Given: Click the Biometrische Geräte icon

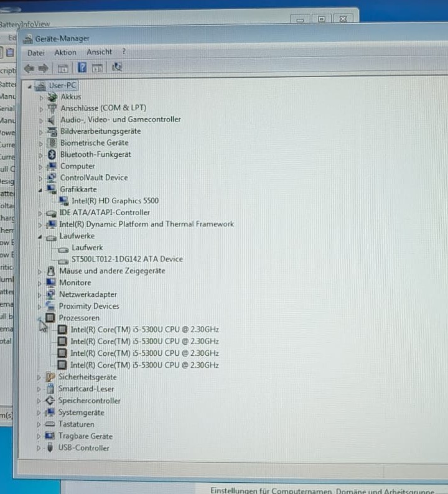Looking at the screenshot, I should tap(52, 142).
